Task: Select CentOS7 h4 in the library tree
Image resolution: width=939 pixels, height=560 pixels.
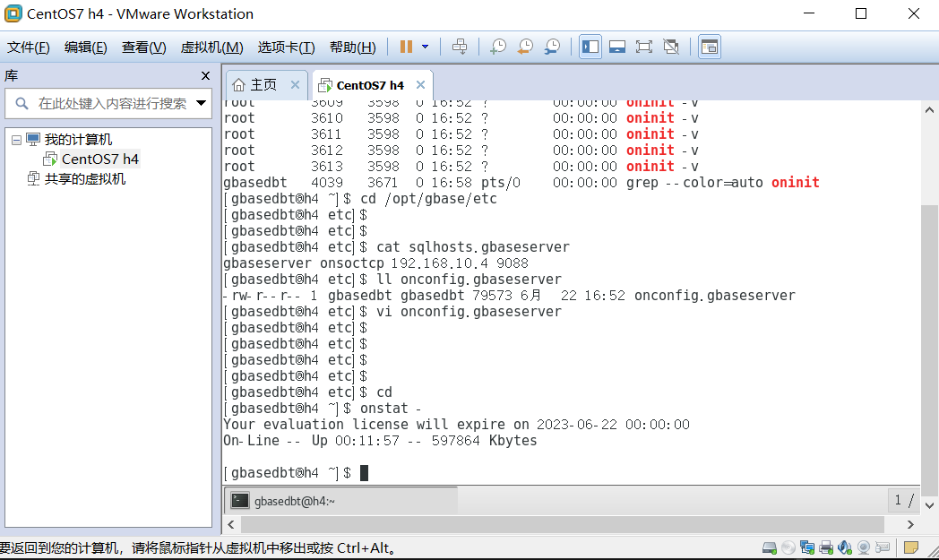Action: tap(100, 159)
